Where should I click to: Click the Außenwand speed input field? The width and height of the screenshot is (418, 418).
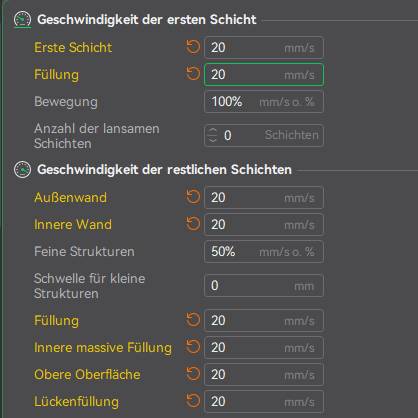[x=264, y=197]
